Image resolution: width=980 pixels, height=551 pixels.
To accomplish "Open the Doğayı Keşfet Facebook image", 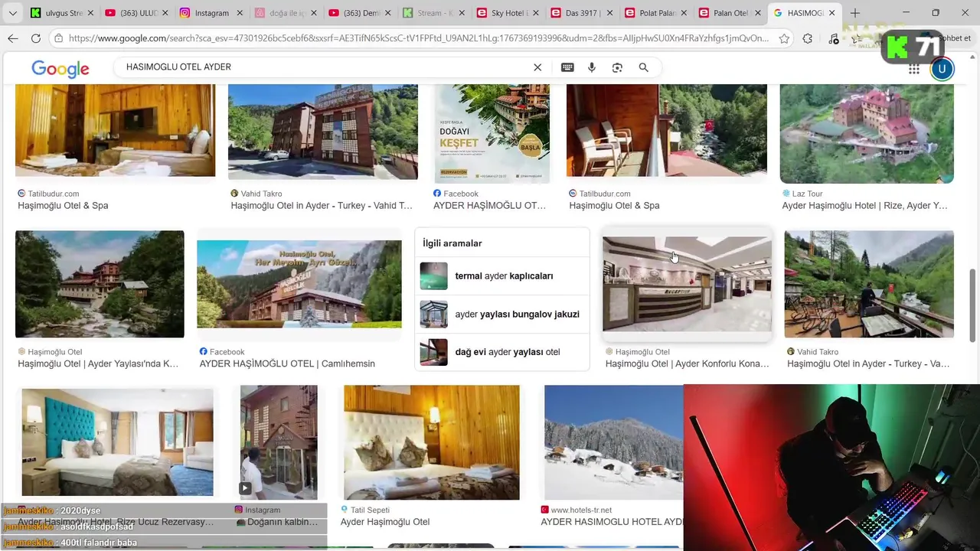I will coord(492,134).
